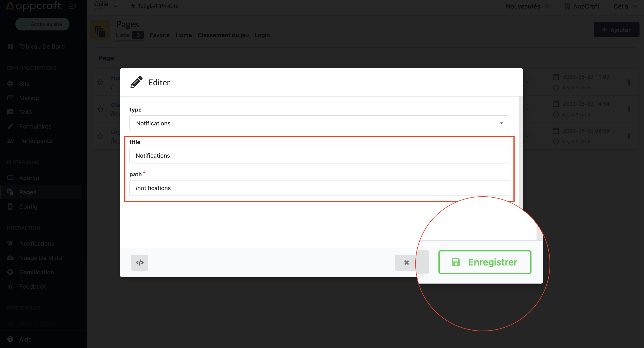Toggle the favorite star on the third page row
This screenshot has width=644, height=348.
point(101,136)
